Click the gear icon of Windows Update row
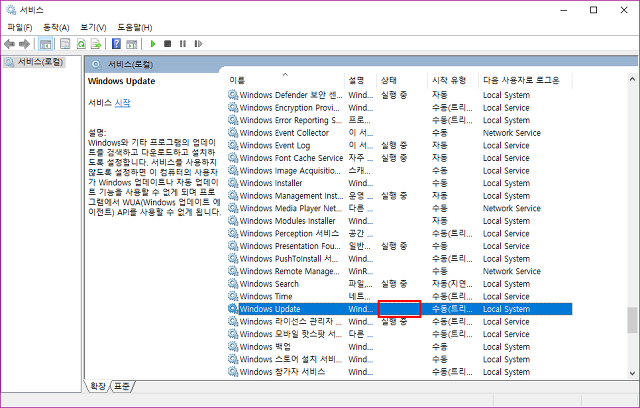 (x=233, y=309)
